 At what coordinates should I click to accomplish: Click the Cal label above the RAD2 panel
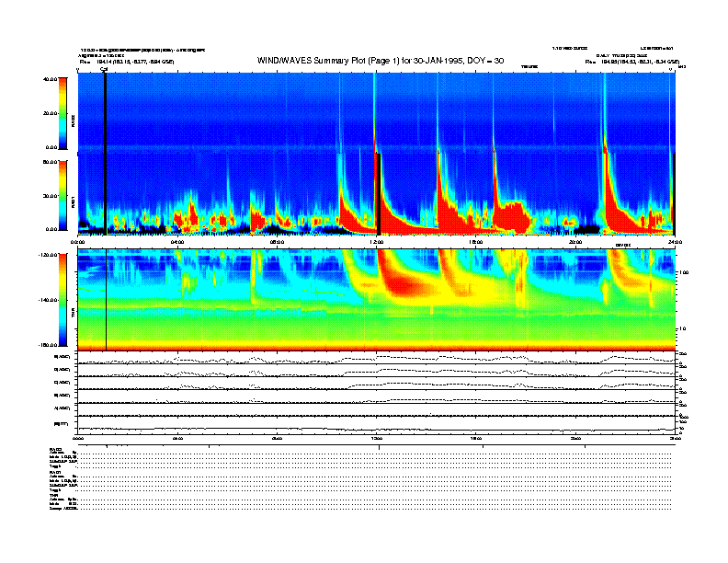click(104, 69)
